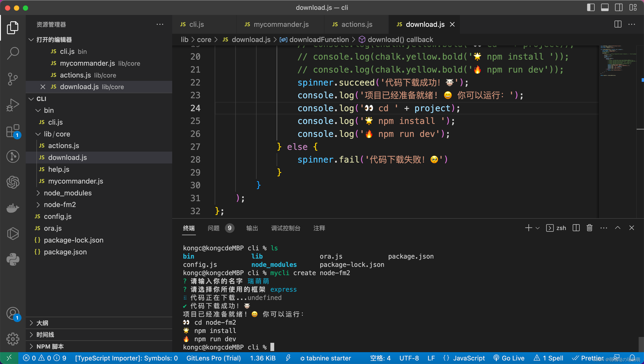Toggle the secondary sidebar layout icon
This screenshot has height=364, width=644.
[619, 8]
